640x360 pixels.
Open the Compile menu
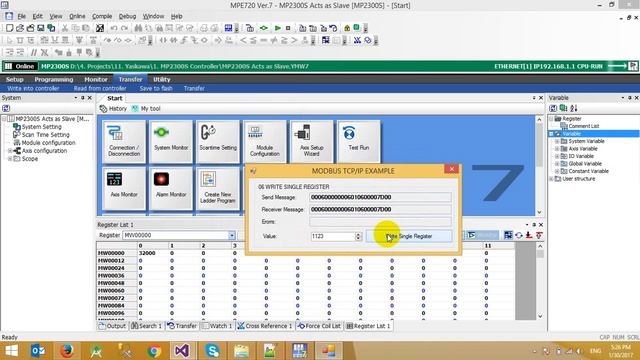(102, 16)
